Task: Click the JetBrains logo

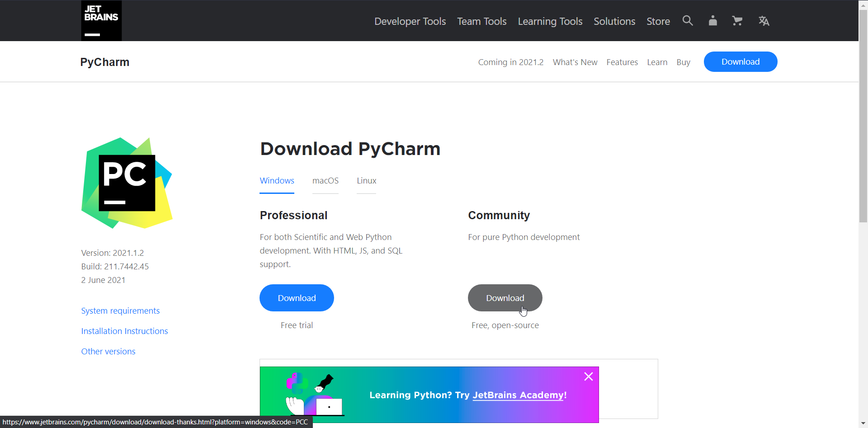Action: 101,21
